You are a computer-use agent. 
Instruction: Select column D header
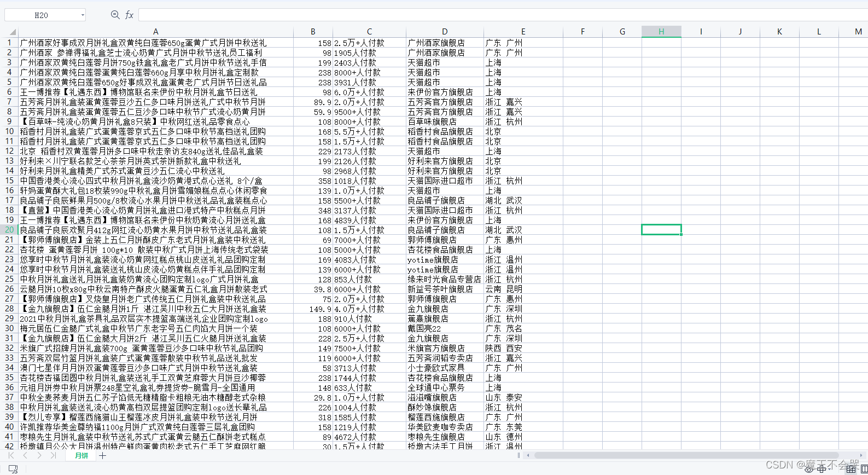(445, 32)
